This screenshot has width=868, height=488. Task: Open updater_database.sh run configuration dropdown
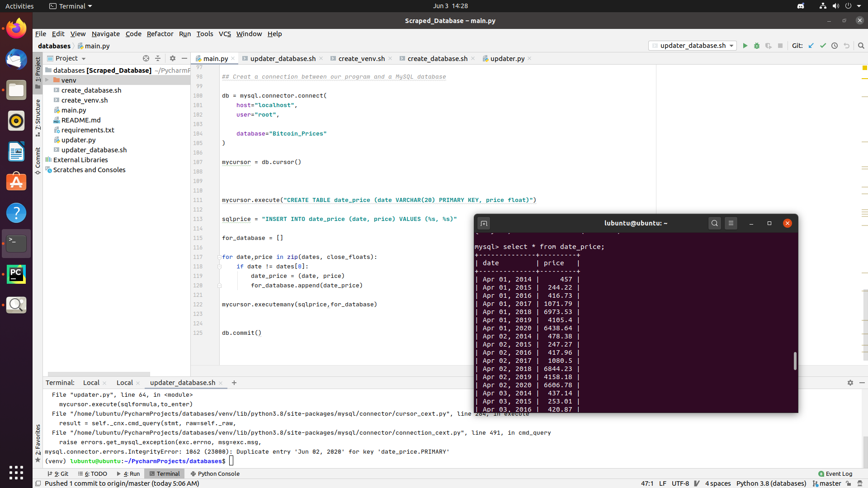pyautogui.click(x=693, y=46)
